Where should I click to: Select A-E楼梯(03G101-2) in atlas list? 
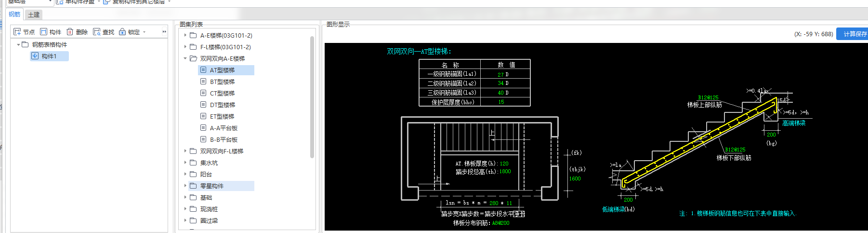tap(226, 35)
